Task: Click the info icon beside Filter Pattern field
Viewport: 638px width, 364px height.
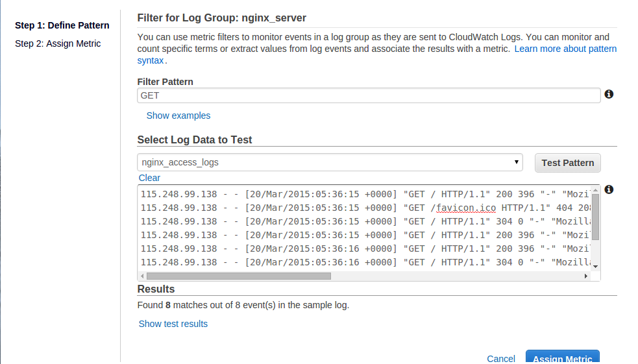Action: (609, 95)
